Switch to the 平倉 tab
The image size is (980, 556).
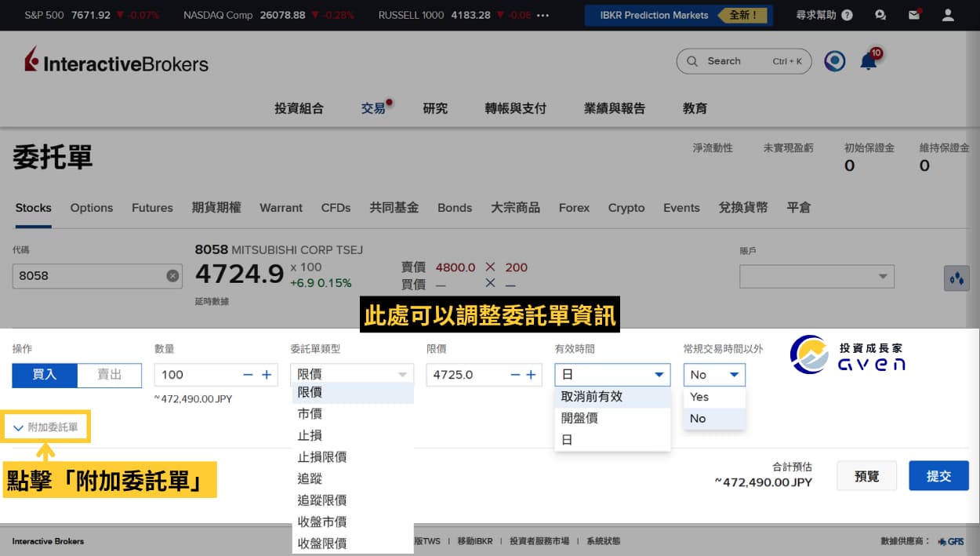pos(799,208)
